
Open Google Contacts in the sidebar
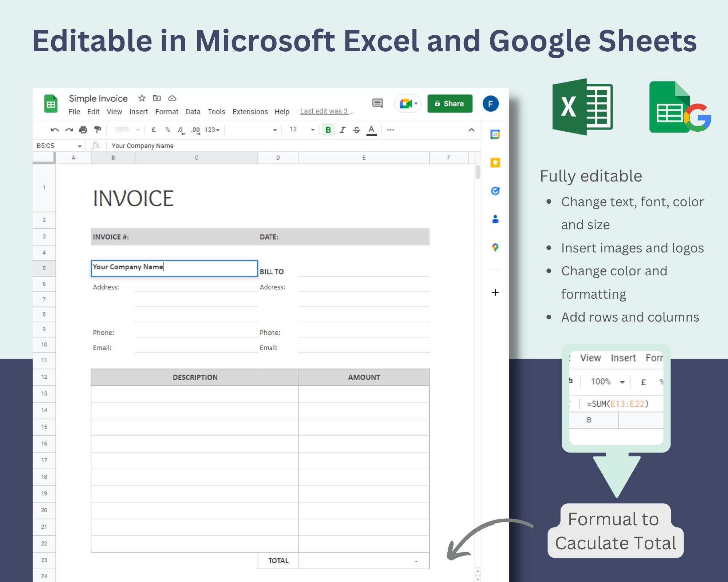click(x=495, y=219)
